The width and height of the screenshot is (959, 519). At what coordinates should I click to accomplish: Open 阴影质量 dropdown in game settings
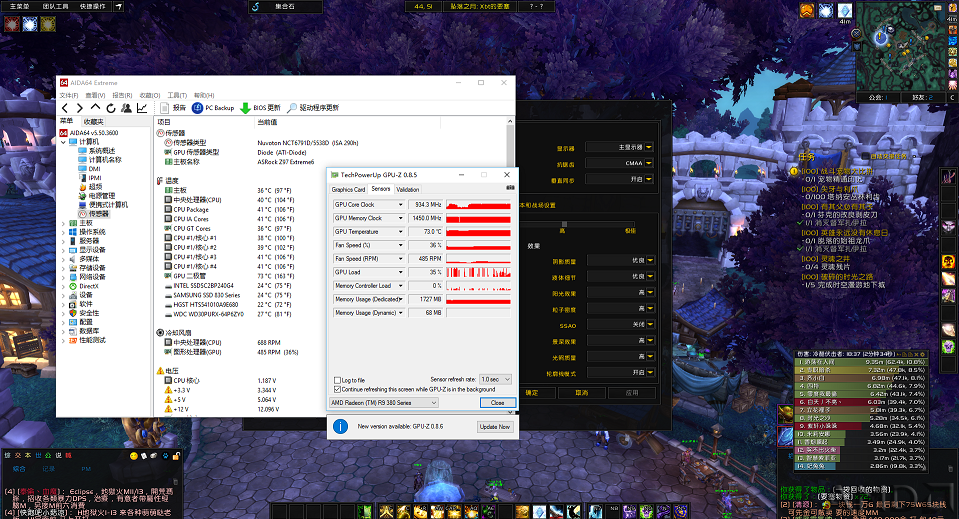[x=620, y=260]
